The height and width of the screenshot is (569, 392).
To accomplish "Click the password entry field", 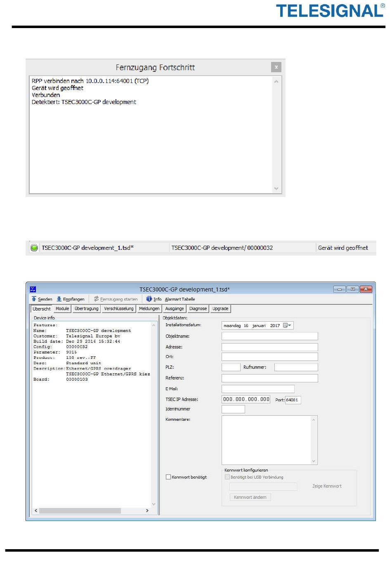I will [263, 486].
